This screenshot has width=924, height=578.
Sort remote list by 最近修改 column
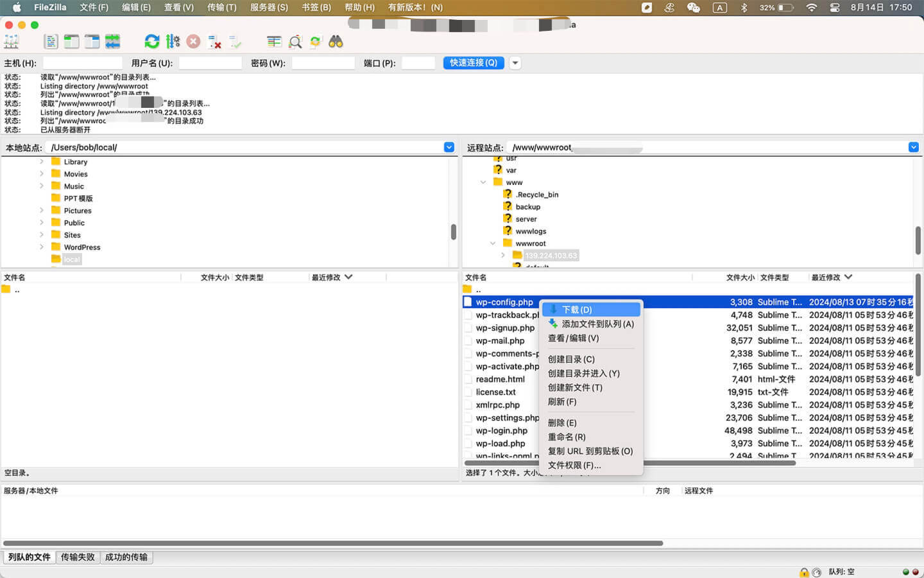tap(860, 277)
